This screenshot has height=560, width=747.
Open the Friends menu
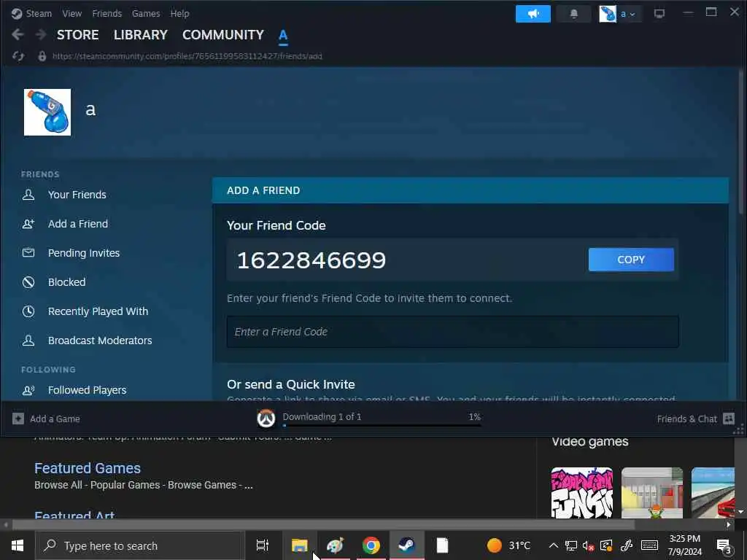click(x=107, y=13)
